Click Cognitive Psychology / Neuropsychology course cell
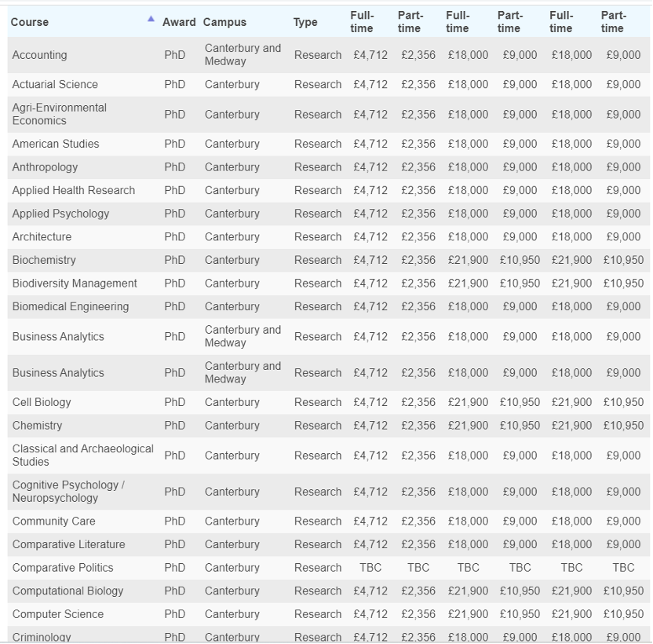This screenshot has height=644, width=653. coord(68,492)
